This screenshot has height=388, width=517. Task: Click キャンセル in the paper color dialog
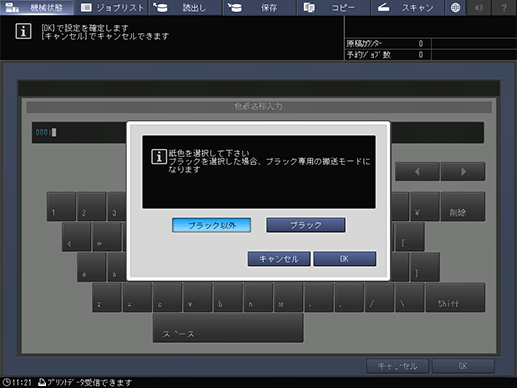click(279, 259)
